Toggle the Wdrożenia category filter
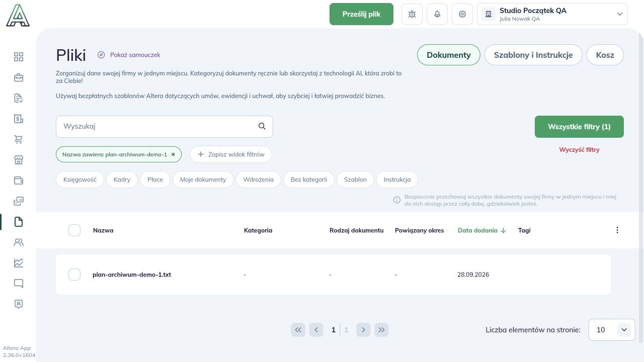 (x=258, y=179)
